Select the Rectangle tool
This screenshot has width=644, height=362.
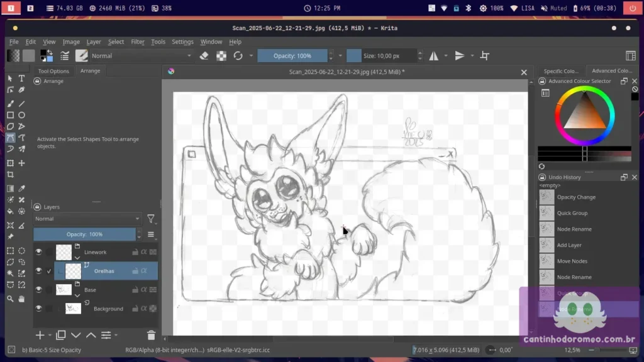(x=10, y=116)
